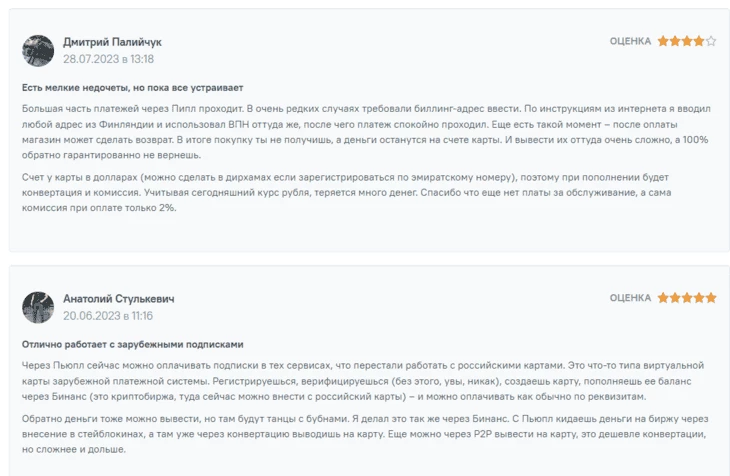The height and width of the screenshot is (476, 730).
Task: Click the first star in Анатолий's rating
Action: tap(663, 298)
